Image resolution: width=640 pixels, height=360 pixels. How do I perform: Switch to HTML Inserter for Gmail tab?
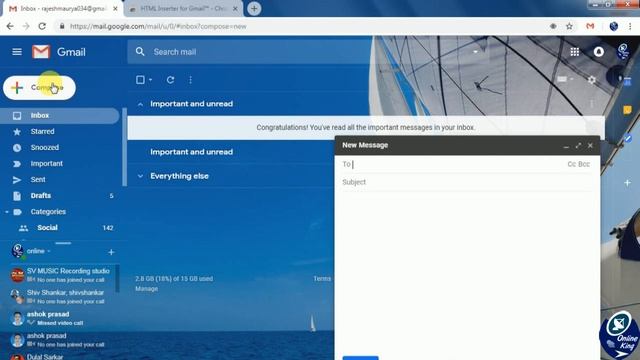183,9
